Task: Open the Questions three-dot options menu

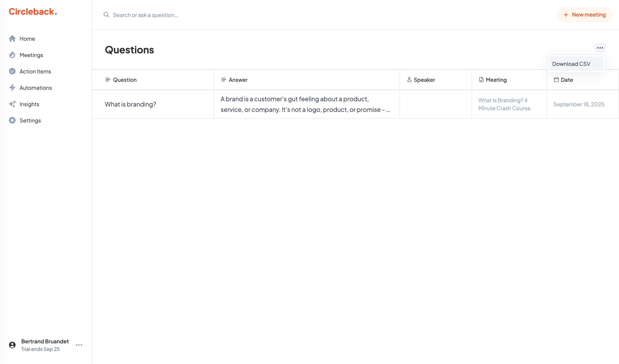Action: [x=600, y=48]
